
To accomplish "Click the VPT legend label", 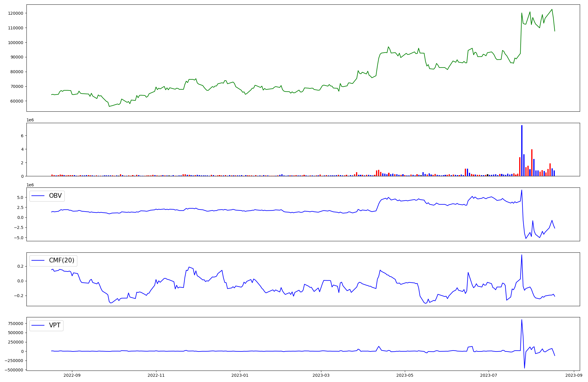I will (55, 325).
